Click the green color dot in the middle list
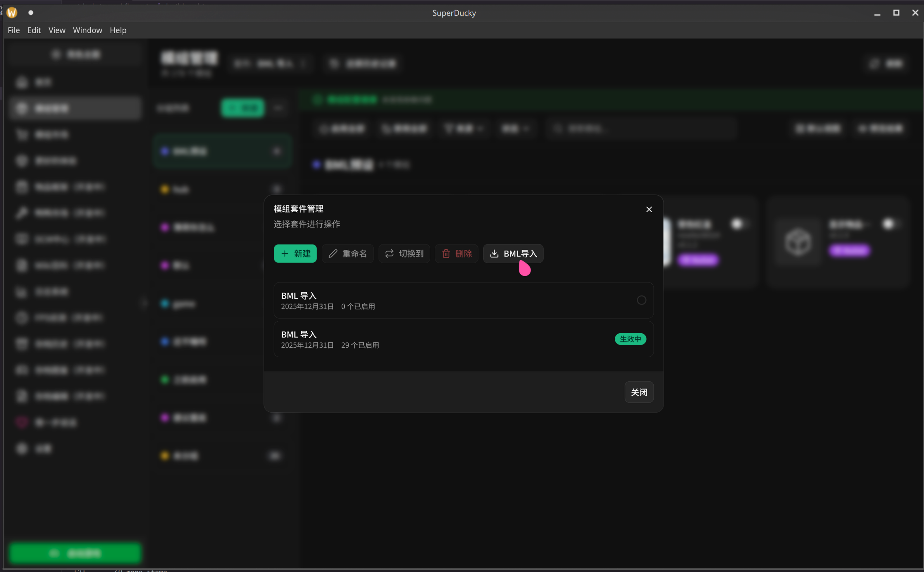This screenshot has width=924, height=572. 165,379
